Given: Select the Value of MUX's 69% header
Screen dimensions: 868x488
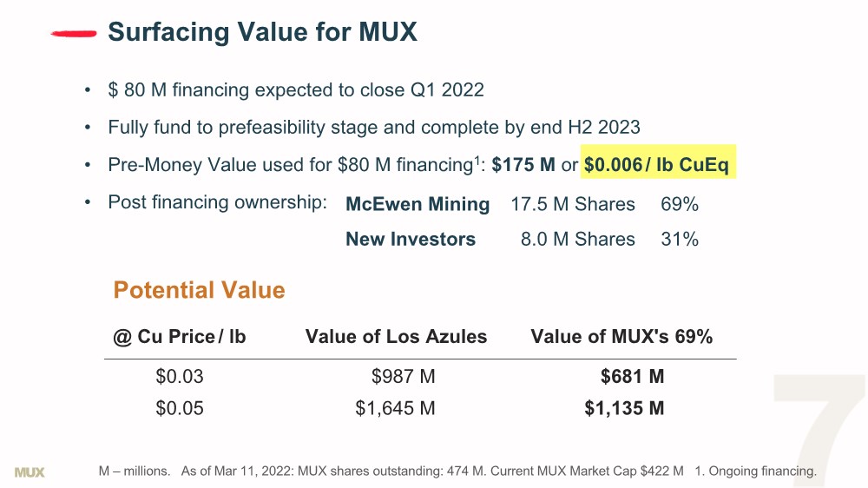Looking at the screenshot, I should (x=621, y=337).
